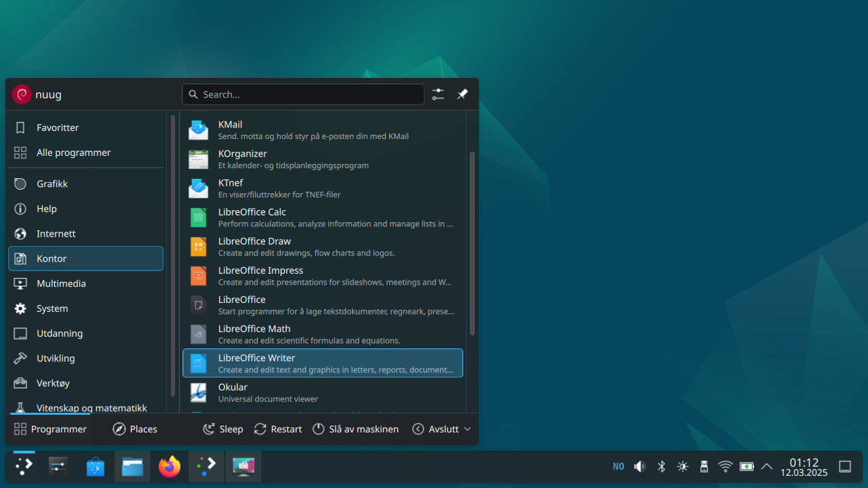
Task: Expand the Avslutt dropdown arrow
Action: coord(467,429)
